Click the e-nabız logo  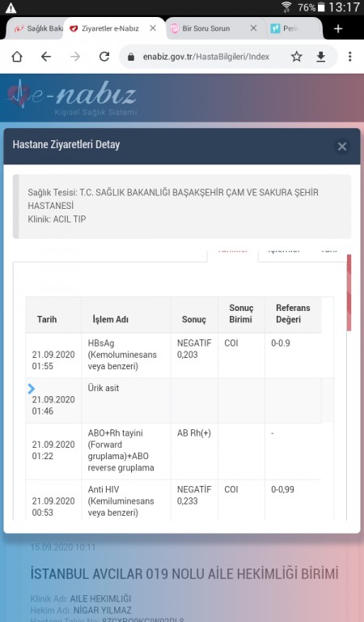point(71,97)
